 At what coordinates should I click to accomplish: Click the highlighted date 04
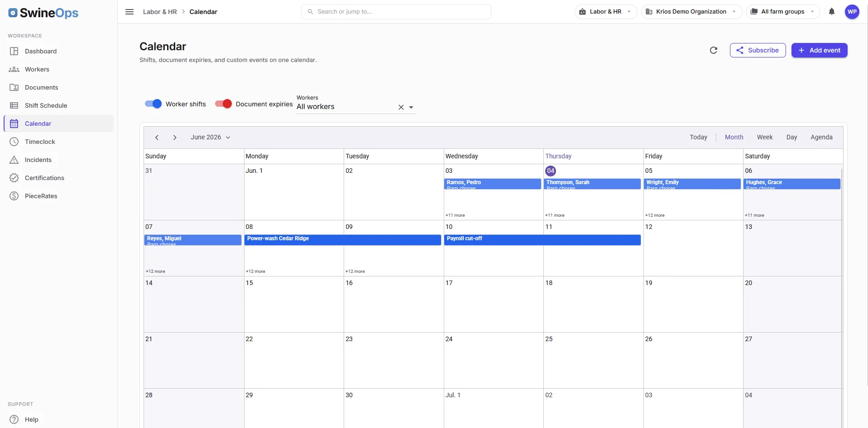pos(551,171)
